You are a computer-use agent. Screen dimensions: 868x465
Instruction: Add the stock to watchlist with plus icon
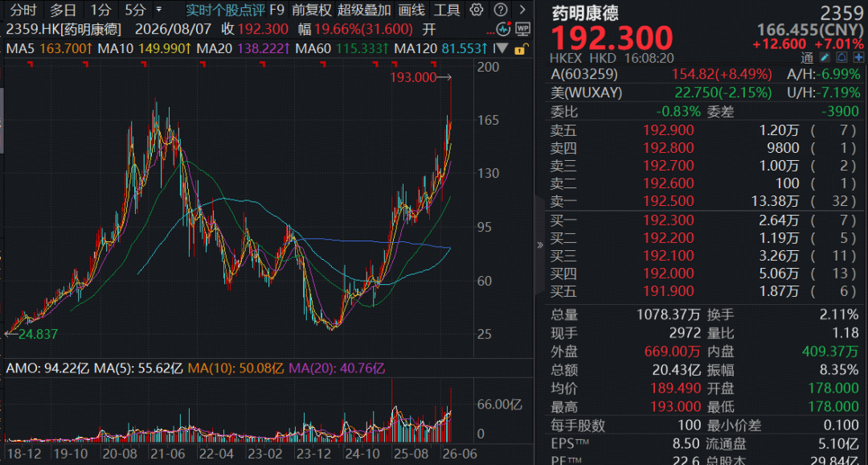[x=858, y=57]
